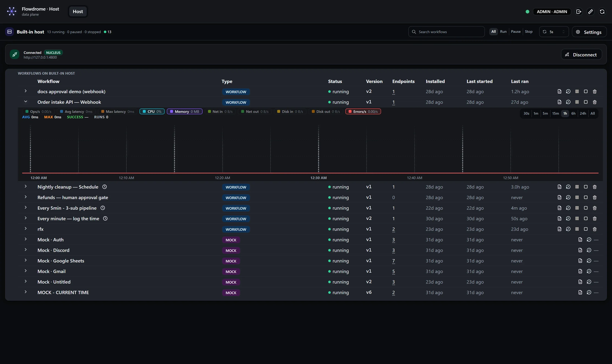
Task: Open the host Settings button
Action: pyautogui.click(x=589, y=32)
